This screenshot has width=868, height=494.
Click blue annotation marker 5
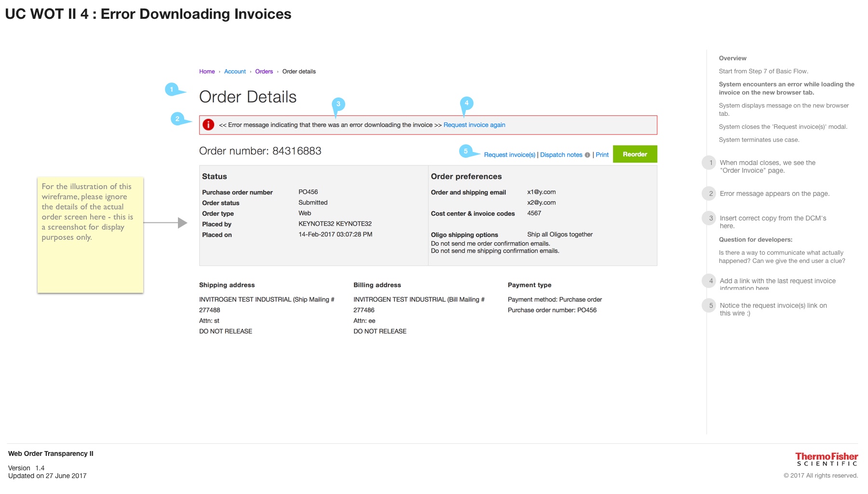(x=465, y=151)
